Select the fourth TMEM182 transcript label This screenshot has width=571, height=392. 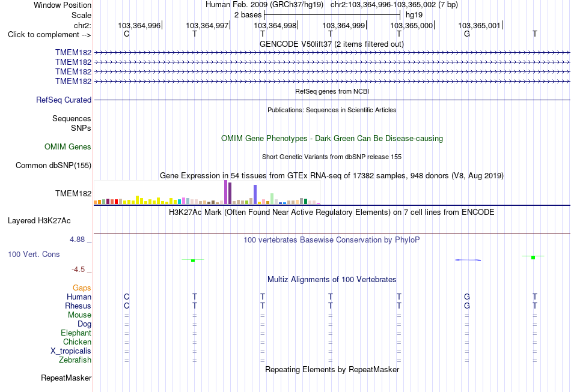73,81
